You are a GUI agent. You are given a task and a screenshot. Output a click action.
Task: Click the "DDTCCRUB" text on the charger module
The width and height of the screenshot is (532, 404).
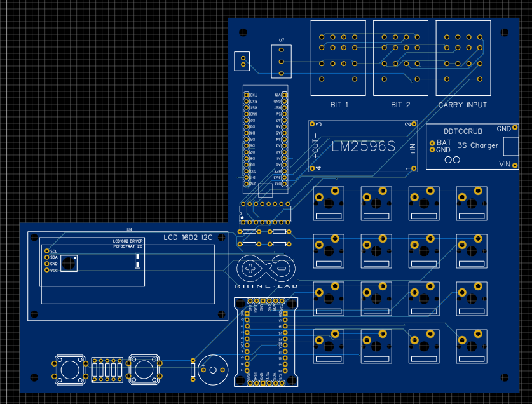coord(463,131)
